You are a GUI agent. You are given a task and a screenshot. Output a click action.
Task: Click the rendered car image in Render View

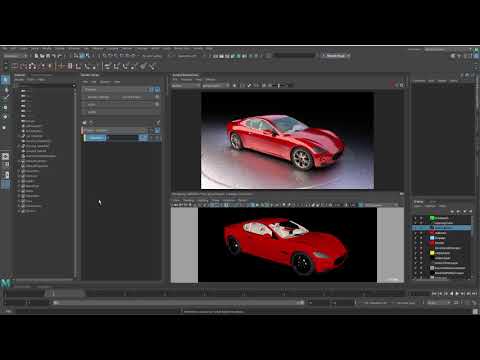coord(287,141)
